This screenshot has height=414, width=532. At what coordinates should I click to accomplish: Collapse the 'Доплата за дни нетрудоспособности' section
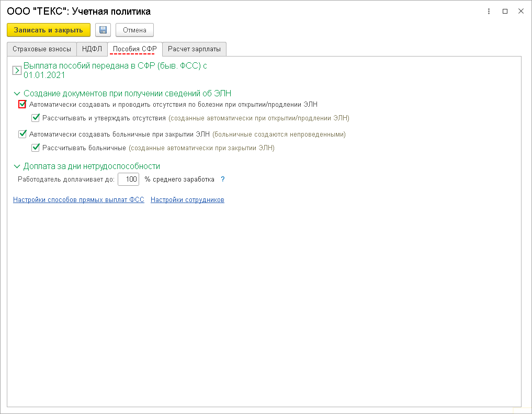17,166
